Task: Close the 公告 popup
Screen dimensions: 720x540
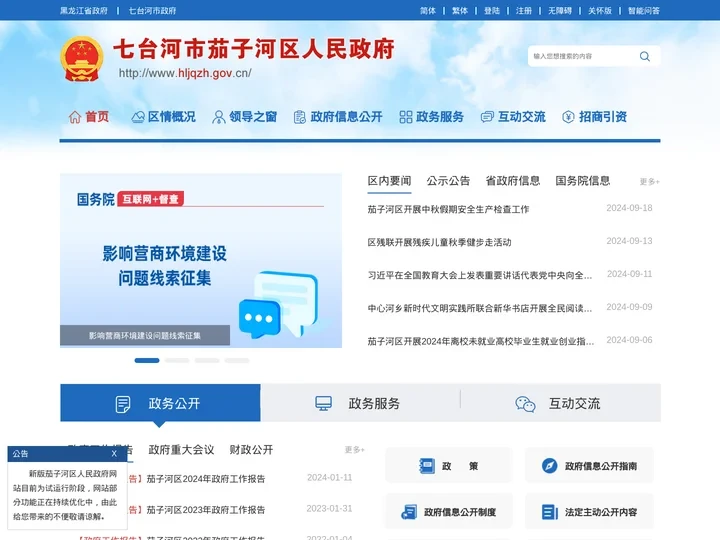Action: (114, 454)
